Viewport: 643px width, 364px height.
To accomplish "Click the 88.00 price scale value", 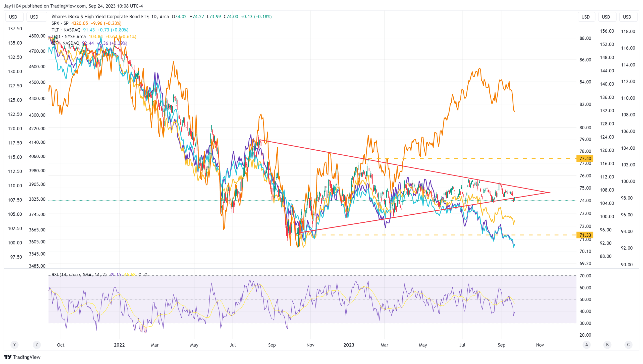I will point(585,38).
